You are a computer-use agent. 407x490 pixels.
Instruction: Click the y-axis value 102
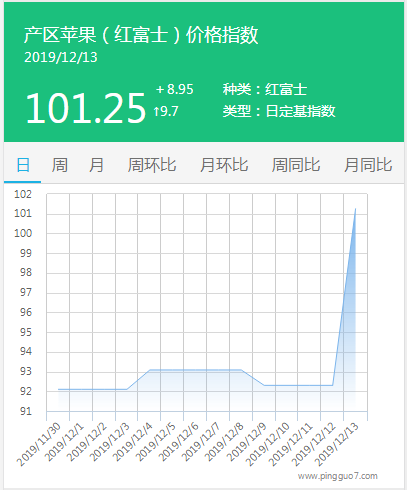click(23, 194)
